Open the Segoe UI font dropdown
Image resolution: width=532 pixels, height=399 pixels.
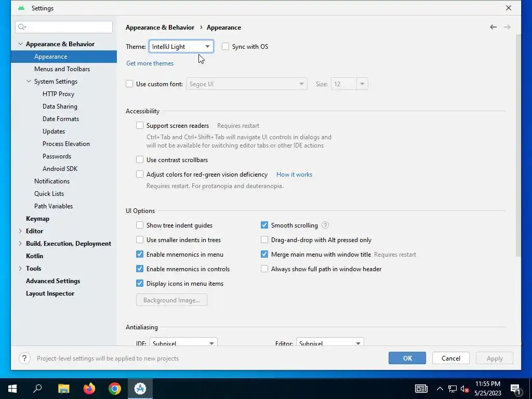[247, 84]
